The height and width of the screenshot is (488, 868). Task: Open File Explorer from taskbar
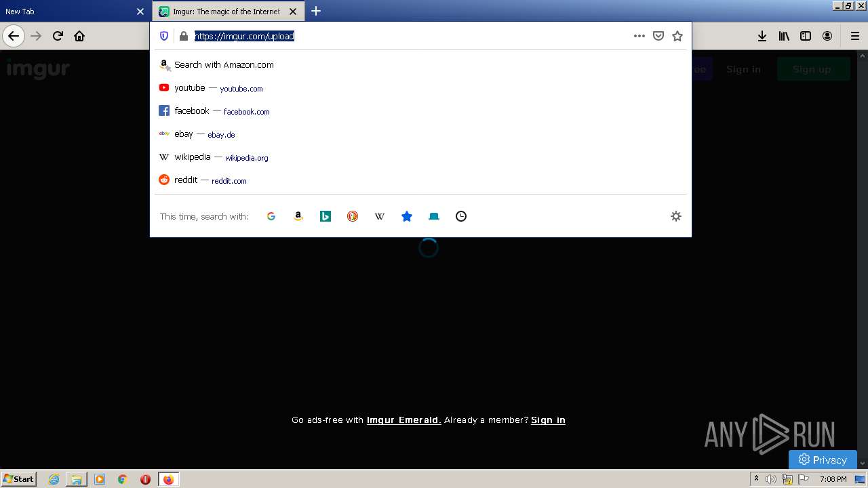[77, 479]
